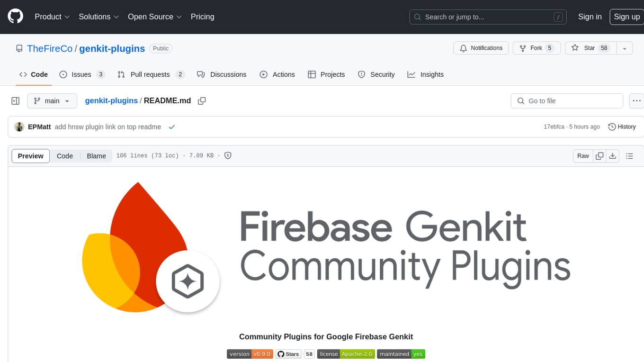Download the raw file icon
The height and width of the screenshot is (362, 644).
point(613,156)
